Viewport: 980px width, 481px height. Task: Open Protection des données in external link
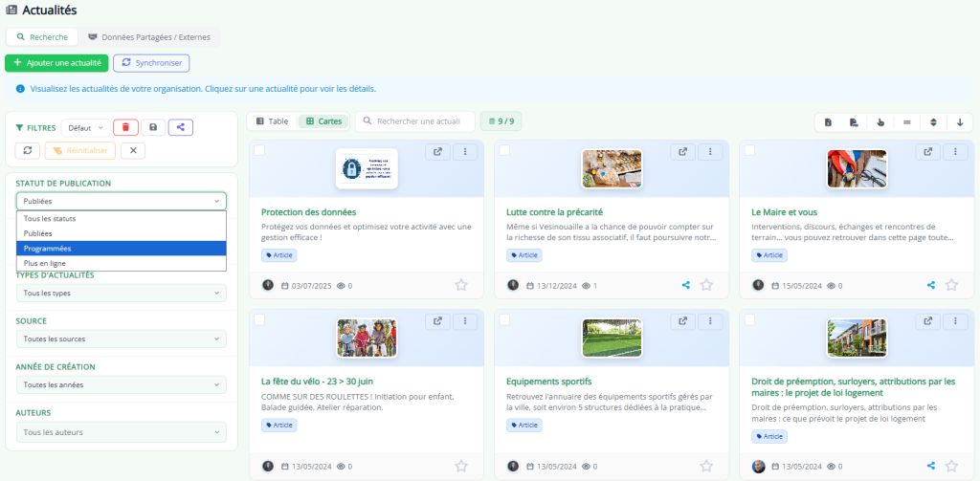[x=438, y=152]
